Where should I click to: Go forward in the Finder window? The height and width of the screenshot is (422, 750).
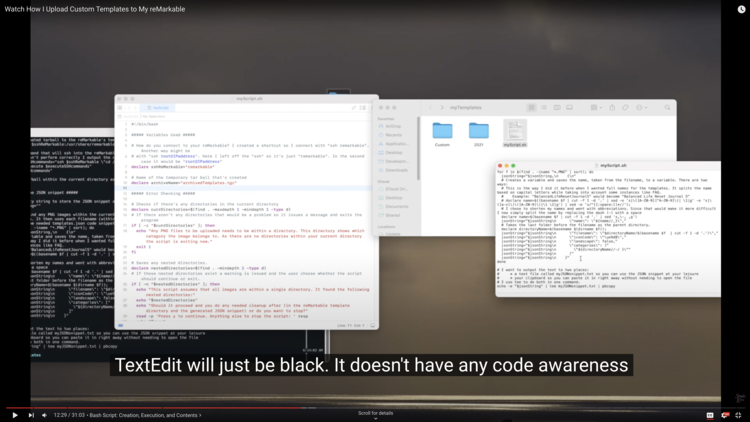(x=442, y=108)
